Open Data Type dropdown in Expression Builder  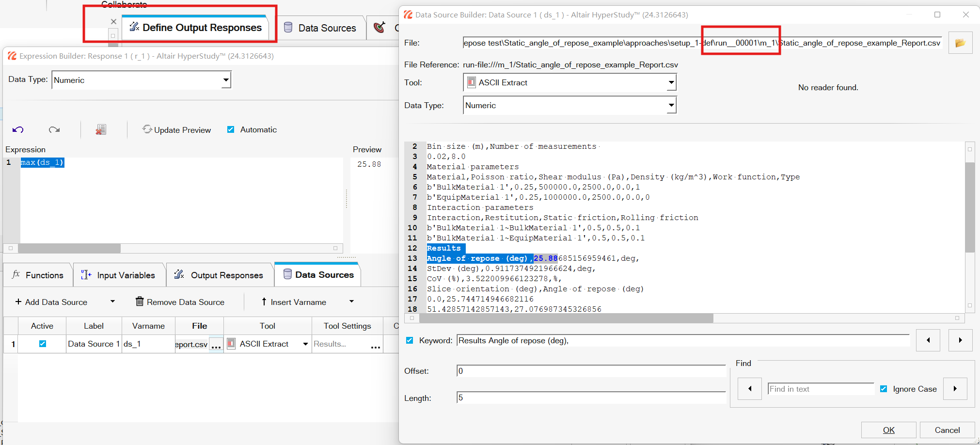click(226, 80)
